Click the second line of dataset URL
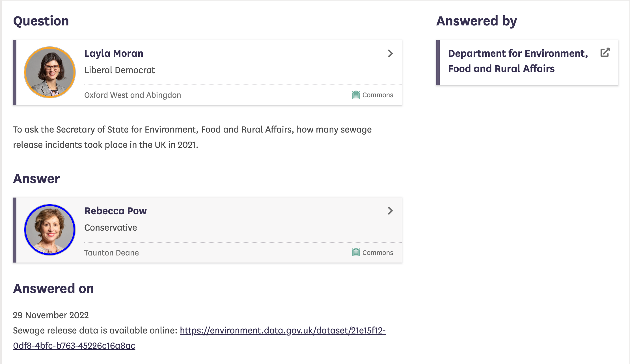Screen dimensions: 630x364 tap(74, 346)
